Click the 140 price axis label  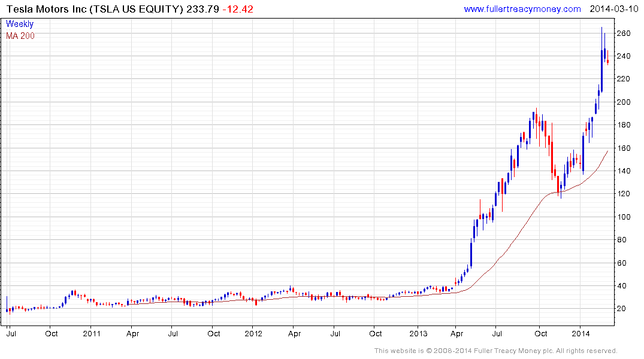[624, 171]
